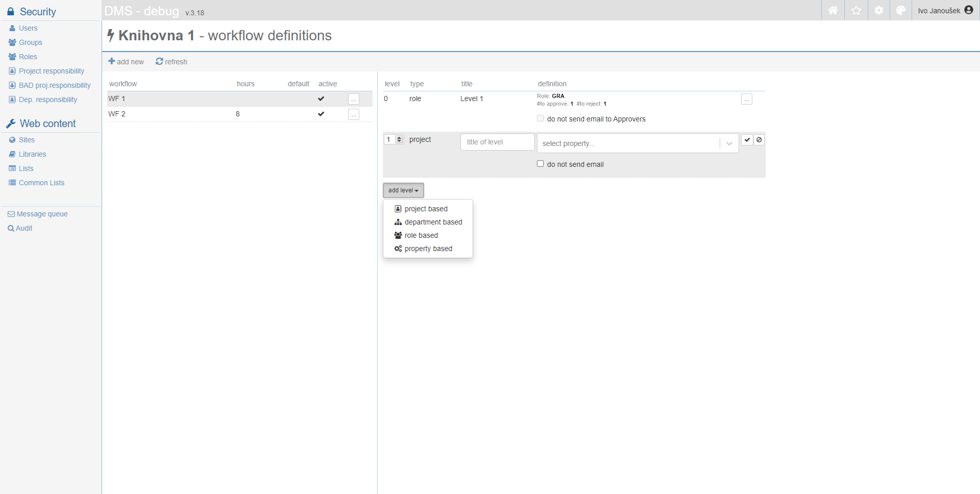This screenshot has width=980, height=494.
Task: Cancel new level with ban icon
Action: [759, 140]
